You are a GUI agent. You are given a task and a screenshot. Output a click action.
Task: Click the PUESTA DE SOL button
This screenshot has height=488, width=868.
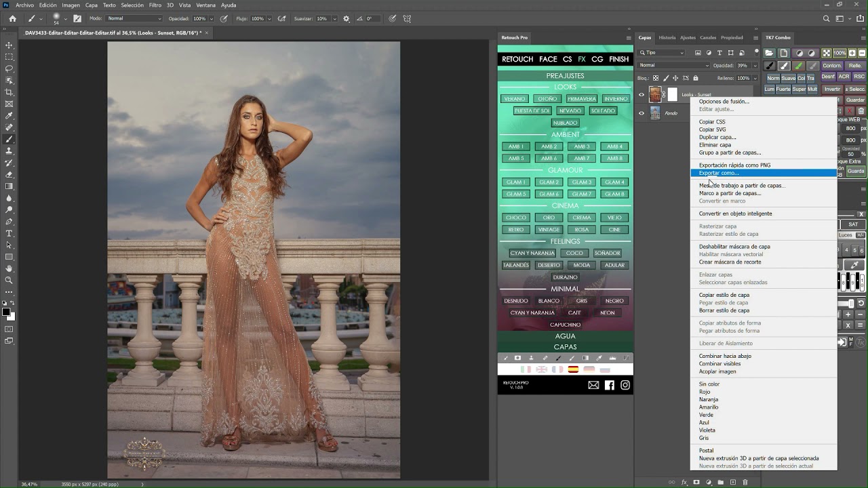click(x=532, y=111)
